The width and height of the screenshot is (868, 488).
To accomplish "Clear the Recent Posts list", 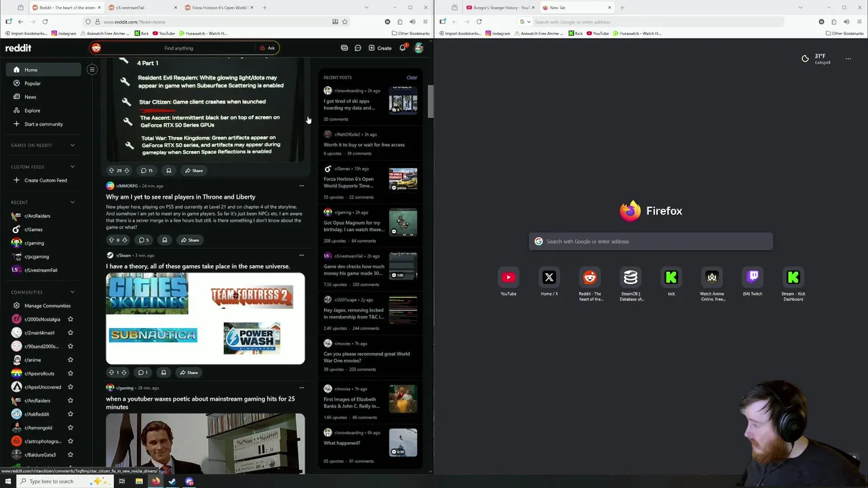I will [x=412, y=77].
